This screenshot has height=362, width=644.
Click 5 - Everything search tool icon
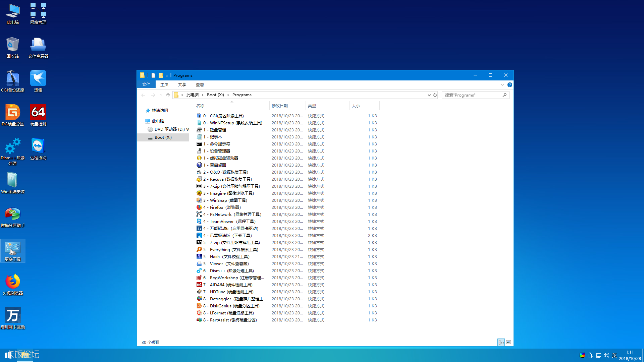[x=199, y=249]
